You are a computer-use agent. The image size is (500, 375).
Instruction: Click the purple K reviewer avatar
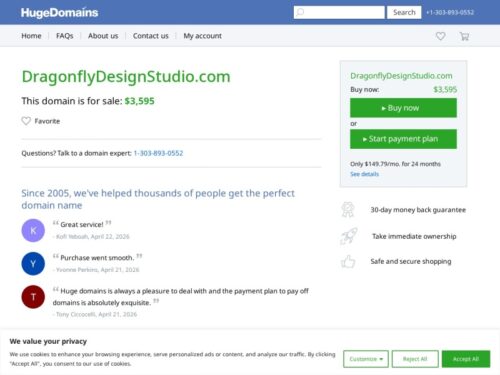33,230
